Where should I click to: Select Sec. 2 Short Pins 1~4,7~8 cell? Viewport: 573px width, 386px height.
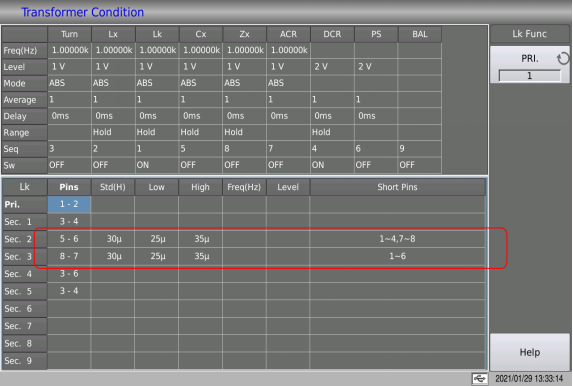398,239
